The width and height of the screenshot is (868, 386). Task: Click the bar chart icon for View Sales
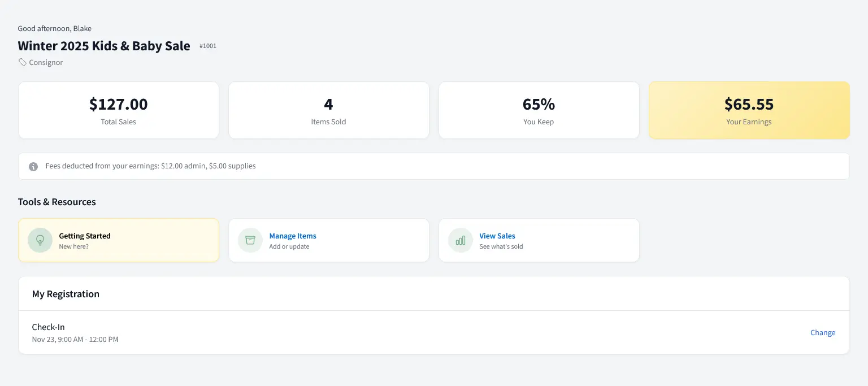[460, 240]
